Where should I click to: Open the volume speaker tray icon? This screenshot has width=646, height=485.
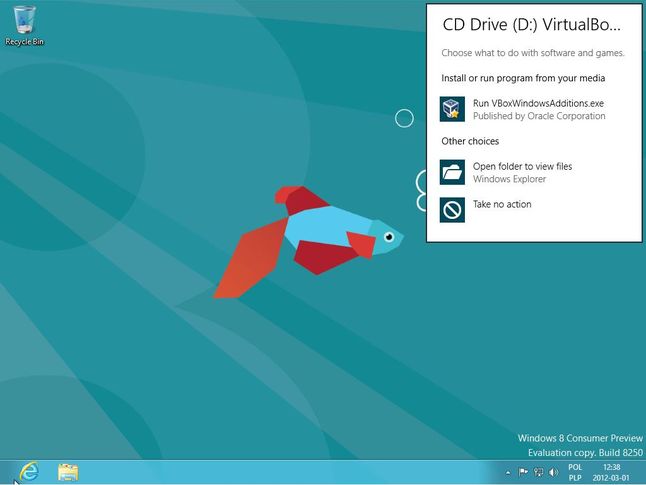tap(553, 472)
